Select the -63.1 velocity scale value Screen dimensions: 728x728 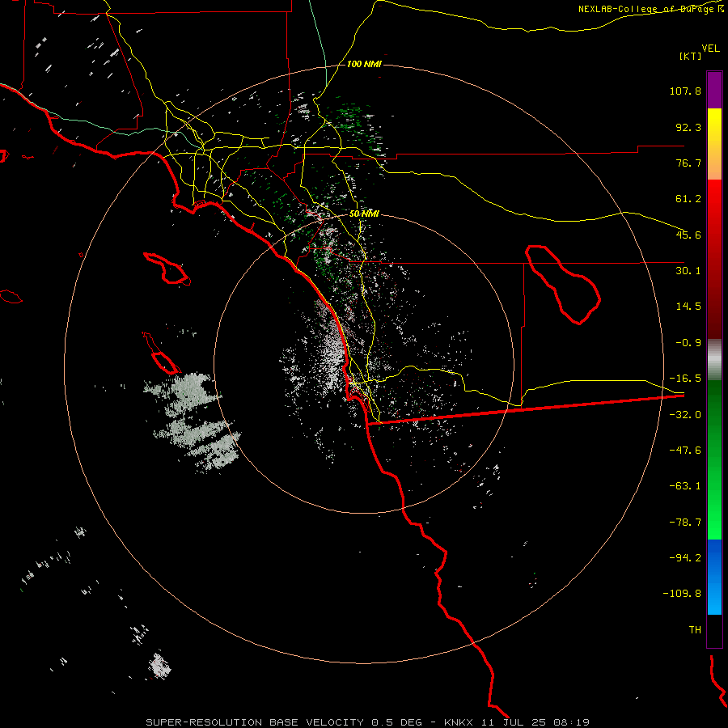[685, 486]
